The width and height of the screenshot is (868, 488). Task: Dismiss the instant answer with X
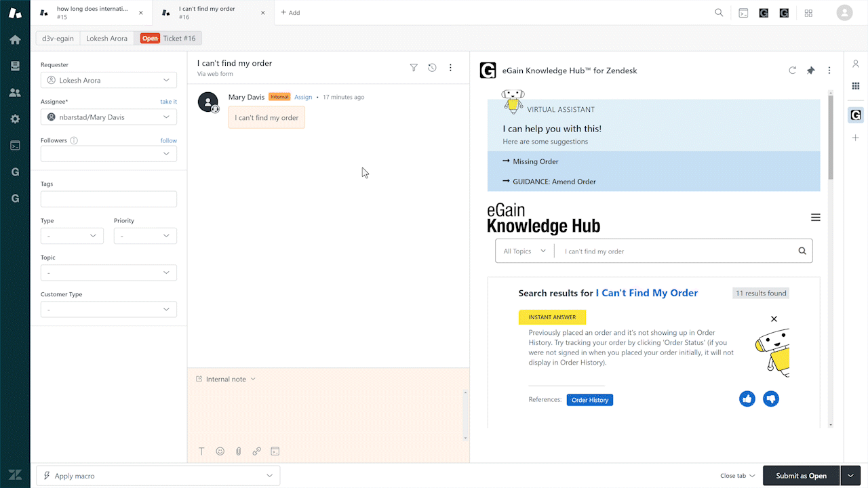tap(774, 319)
